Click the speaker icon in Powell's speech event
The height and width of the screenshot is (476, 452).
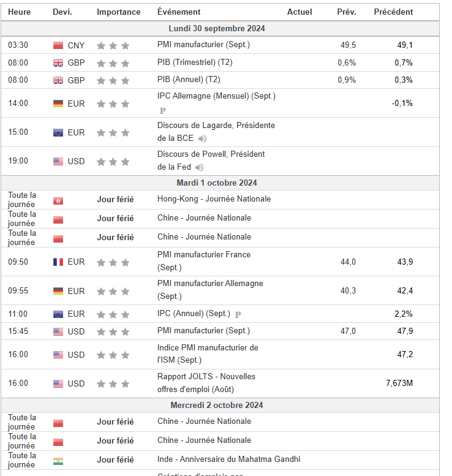[x=199, y=167]
